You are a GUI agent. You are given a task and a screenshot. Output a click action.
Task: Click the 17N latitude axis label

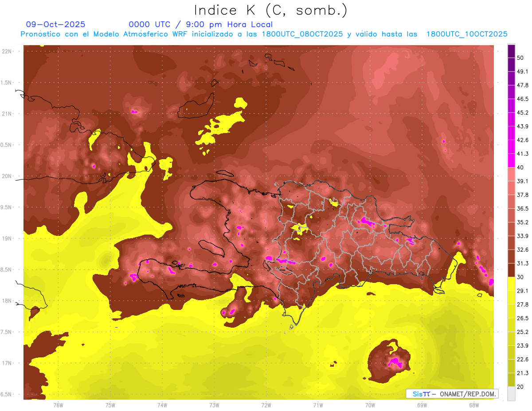click(x=7, y=363)
